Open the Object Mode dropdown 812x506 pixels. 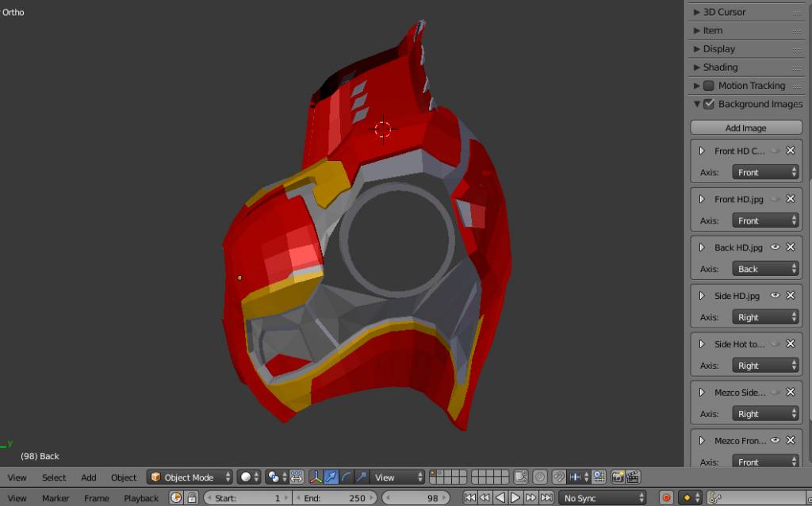click(190, 477)
